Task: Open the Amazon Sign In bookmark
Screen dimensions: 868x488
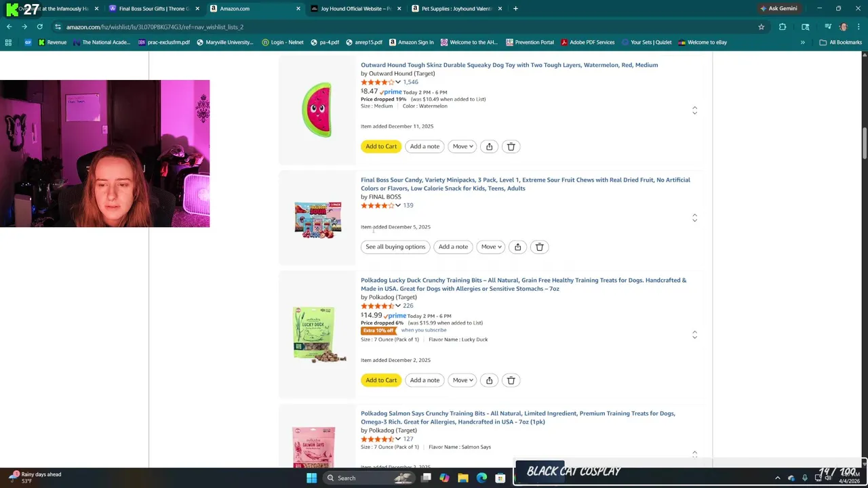Action: (x=411, y=42)
